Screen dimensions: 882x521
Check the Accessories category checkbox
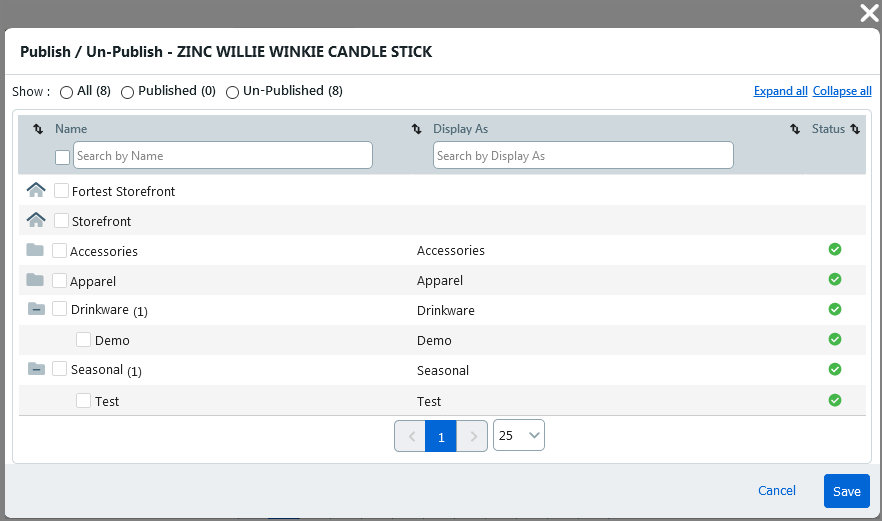click(x=59, y=251)
